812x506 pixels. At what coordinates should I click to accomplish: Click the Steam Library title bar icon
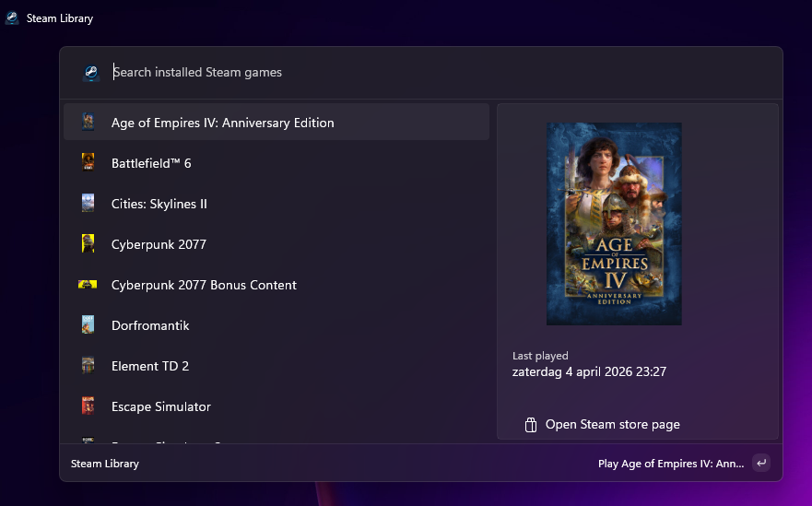(x=12, y=18)
